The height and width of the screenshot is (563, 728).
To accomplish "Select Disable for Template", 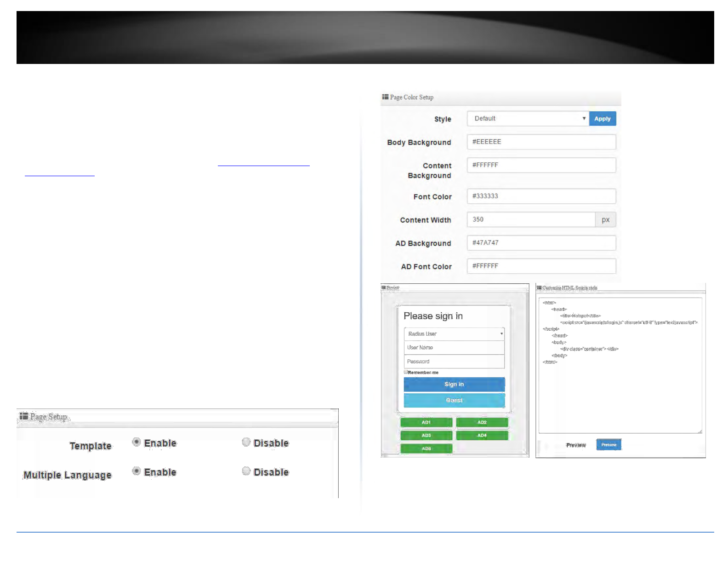I will click(246, 442).
